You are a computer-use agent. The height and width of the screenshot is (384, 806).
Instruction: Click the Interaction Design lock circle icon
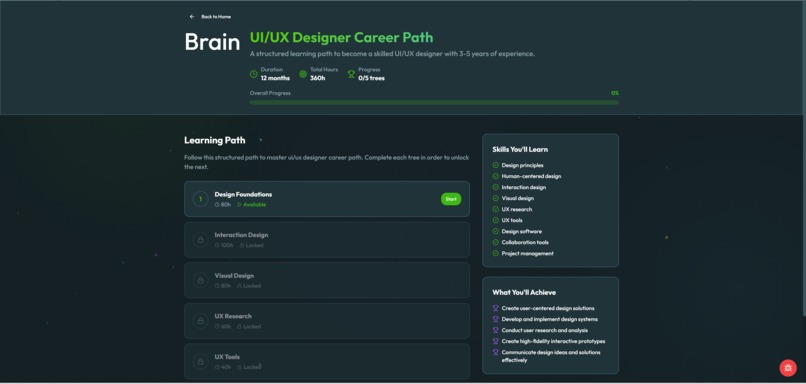click(200, 240)
